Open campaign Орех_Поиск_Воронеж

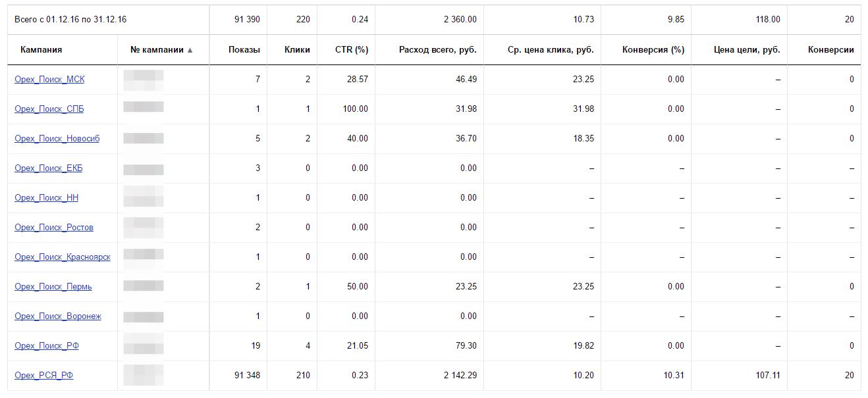coord(58,316)
